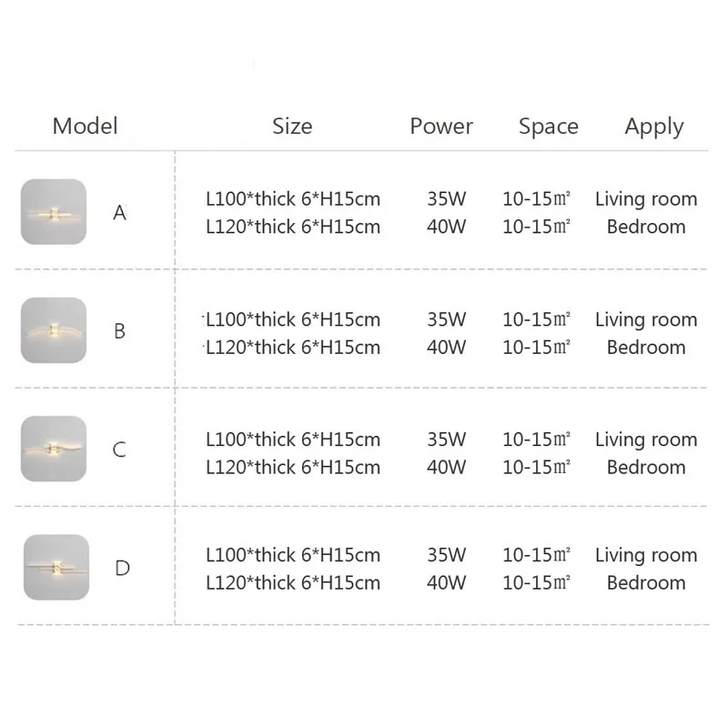Click Model B's L120*thick 6*H15cm size text
728x728 pixels.
coord(293,348)
